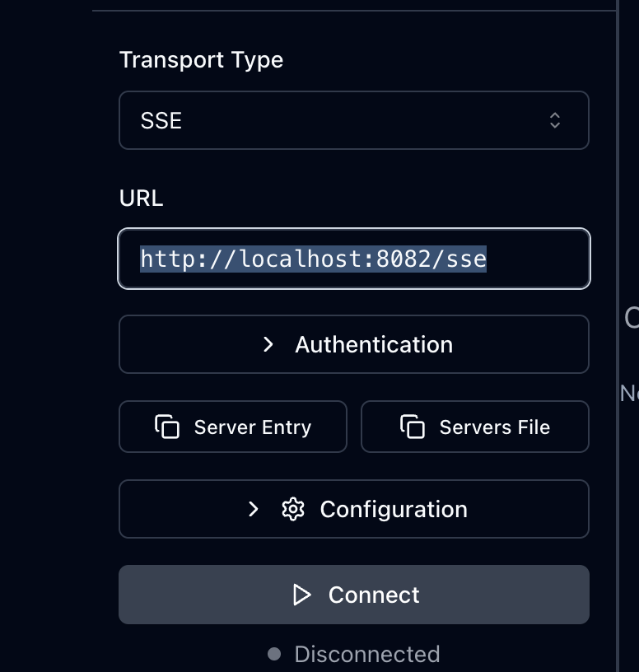
Task: Expand the Configuration section
Action: tap(353, 509)
